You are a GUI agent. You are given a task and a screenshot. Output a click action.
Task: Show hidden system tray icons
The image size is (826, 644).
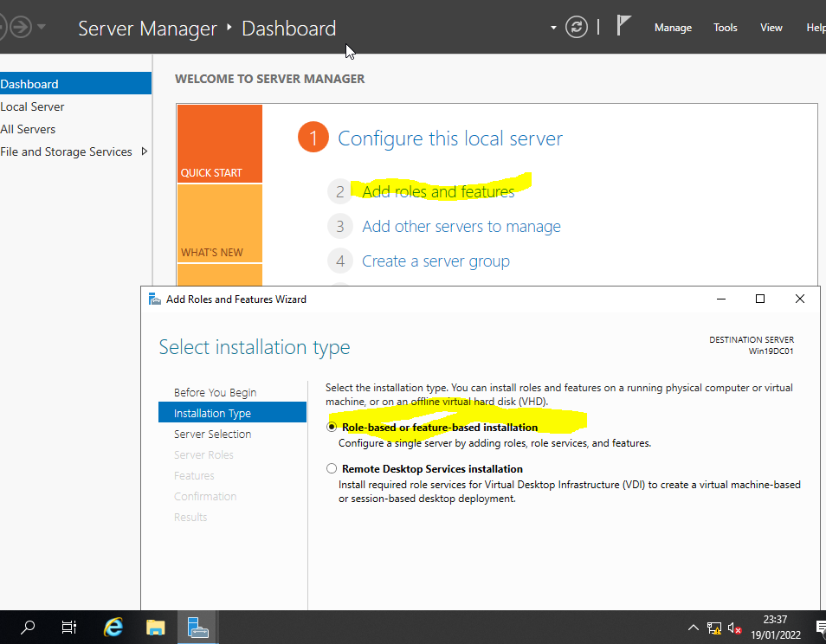693,628
